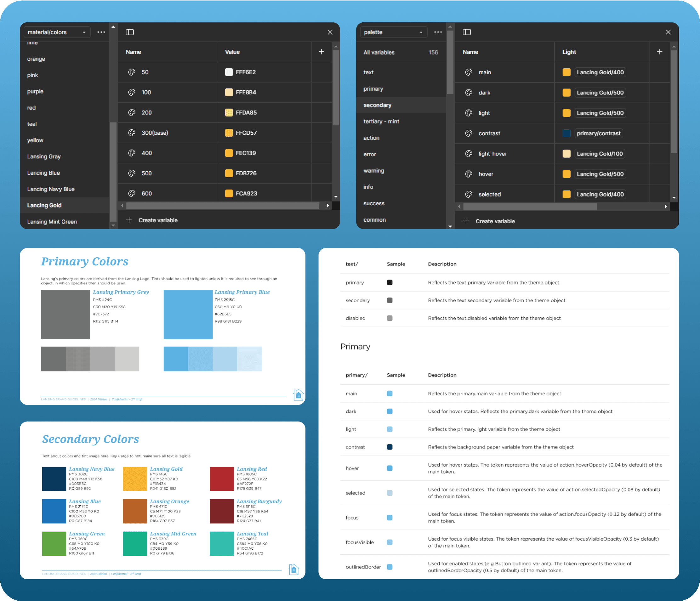Click the FEC139 color swatch
700x601 pixels.
coord(229,153)
